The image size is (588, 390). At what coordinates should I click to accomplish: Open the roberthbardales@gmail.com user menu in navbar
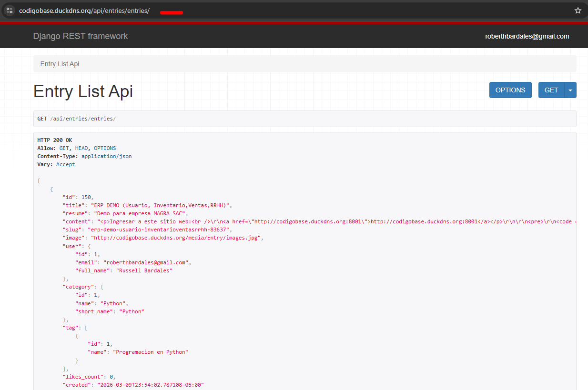(x=527, y=36)
